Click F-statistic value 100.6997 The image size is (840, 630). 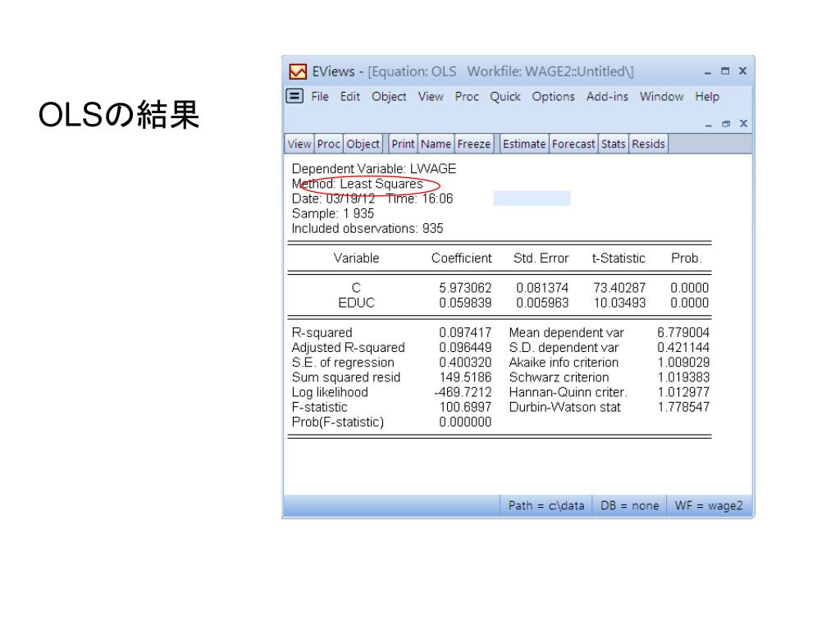pos(465,407)
